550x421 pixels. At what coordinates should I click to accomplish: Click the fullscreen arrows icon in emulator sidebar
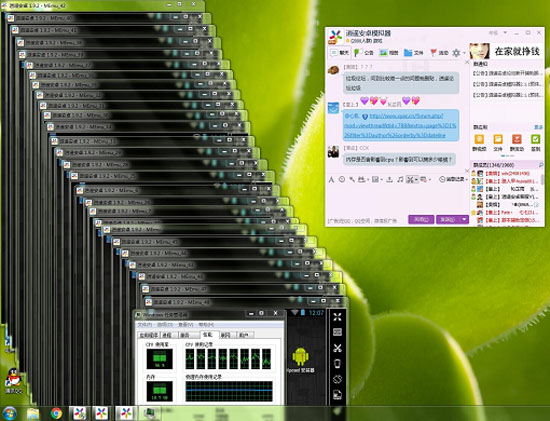coord(337,317)
